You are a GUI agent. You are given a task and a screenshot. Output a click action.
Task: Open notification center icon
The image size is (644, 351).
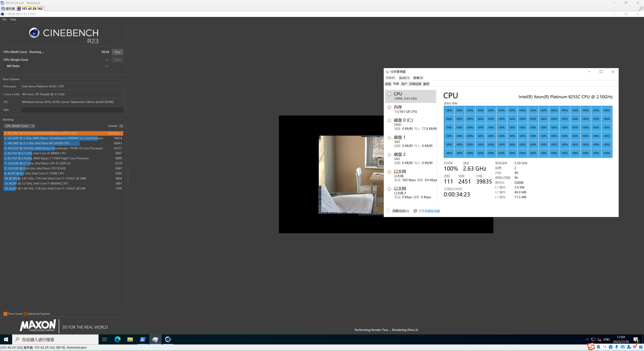tap(636, 339)
